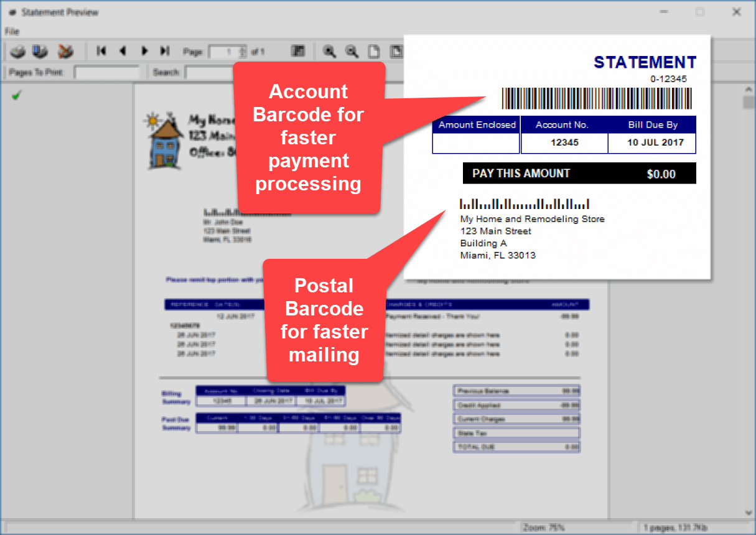Click the 'Credit Applied' row
The height and width of the screenshot is (535, 756).
click(517, 405)
